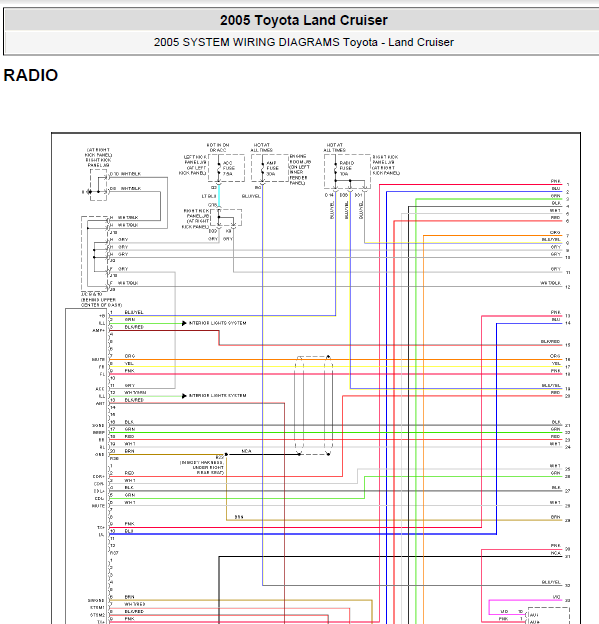Viewport: 599px width, 624px height.
Task: Click the ACC fuse 7.5A symbol
Action: [219, 168]
